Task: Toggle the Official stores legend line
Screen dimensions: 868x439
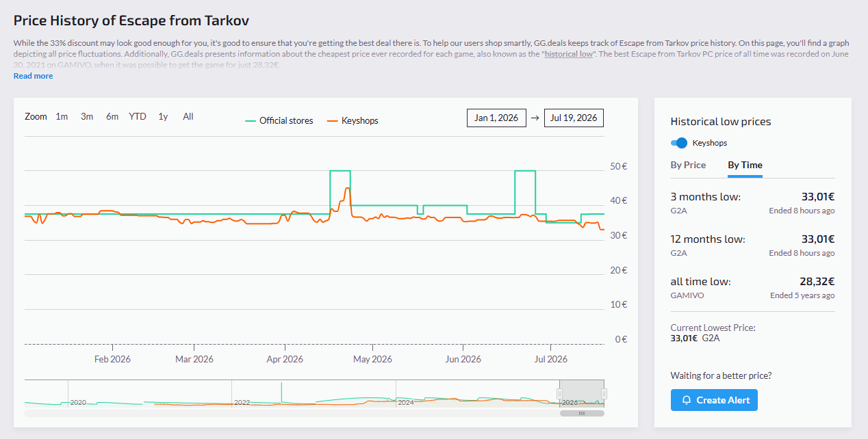Action: tap(279, 120)
